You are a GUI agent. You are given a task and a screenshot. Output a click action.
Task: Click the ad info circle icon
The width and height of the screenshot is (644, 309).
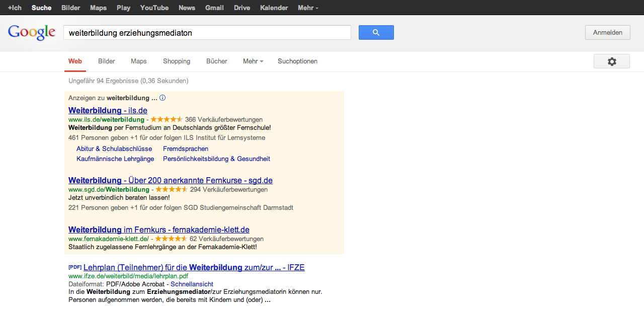pyautogui.click(x=163, y=98)
